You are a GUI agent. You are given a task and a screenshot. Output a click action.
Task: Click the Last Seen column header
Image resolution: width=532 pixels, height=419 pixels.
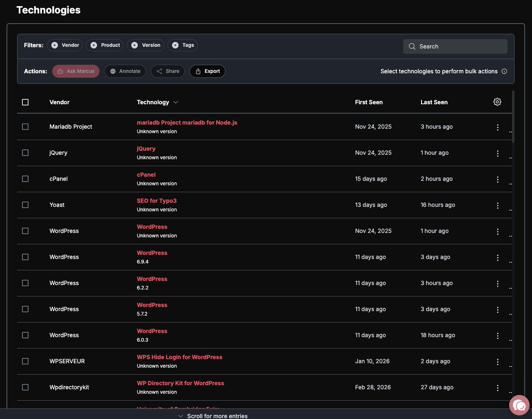434,102
